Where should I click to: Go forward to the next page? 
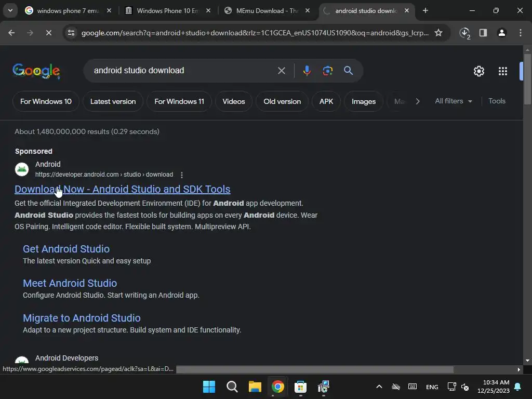pyautogui.click(x=30, y=33)
